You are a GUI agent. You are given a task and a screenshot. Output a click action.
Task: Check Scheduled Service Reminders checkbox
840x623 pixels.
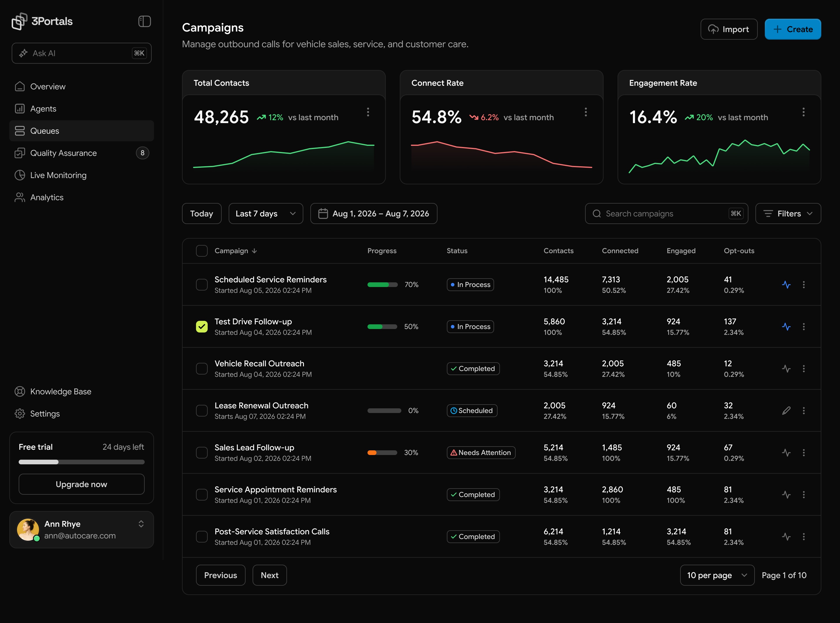tap(202, 285)
